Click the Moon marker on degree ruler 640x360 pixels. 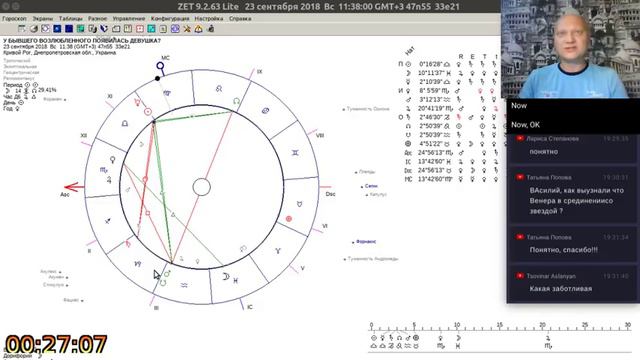(458, 338)
